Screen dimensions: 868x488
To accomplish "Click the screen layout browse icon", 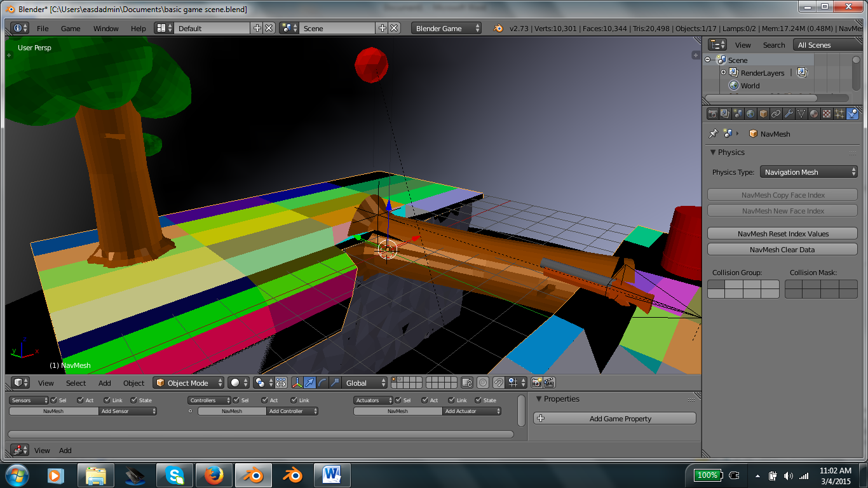I will point(165,28).
